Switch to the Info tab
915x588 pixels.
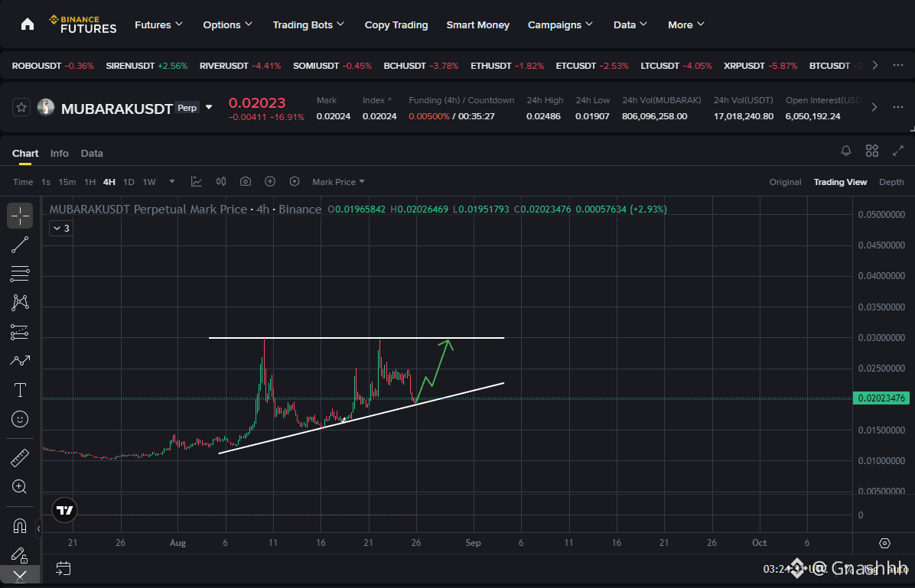[59, 154]
